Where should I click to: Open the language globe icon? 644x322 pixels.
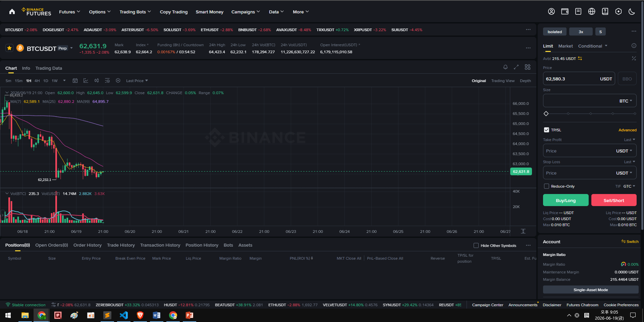pyautogui.click(x=591, y=11)
